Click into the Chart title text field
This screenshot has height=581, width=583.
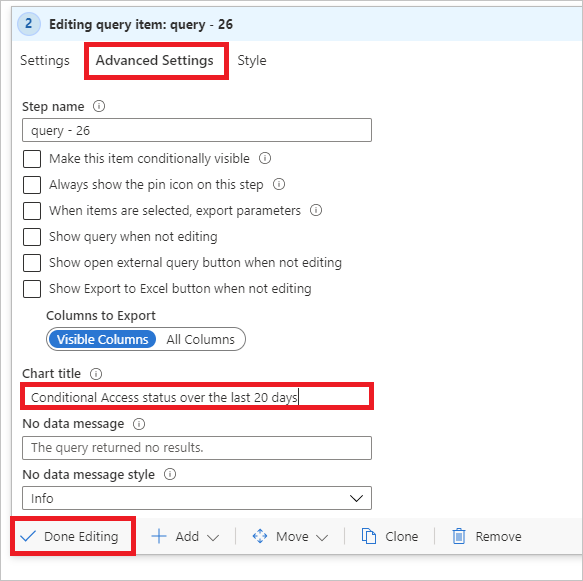197,397
